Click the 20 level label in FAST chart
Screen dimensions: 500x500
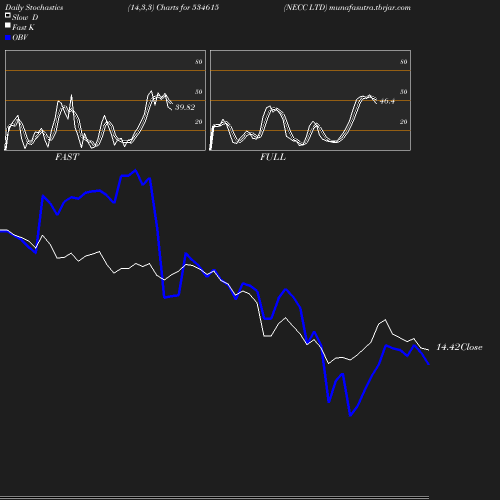[x=199, y=122]
